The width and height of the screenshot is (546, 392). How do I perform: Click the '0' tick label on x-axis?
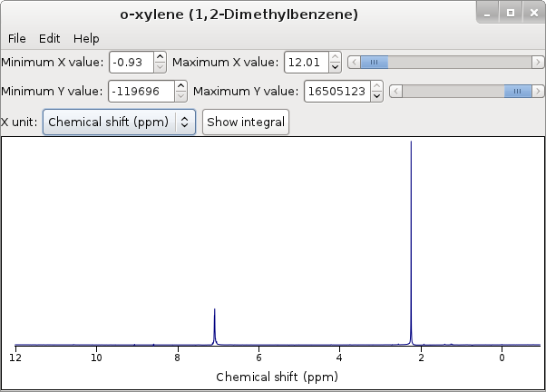tap(502, 358)
